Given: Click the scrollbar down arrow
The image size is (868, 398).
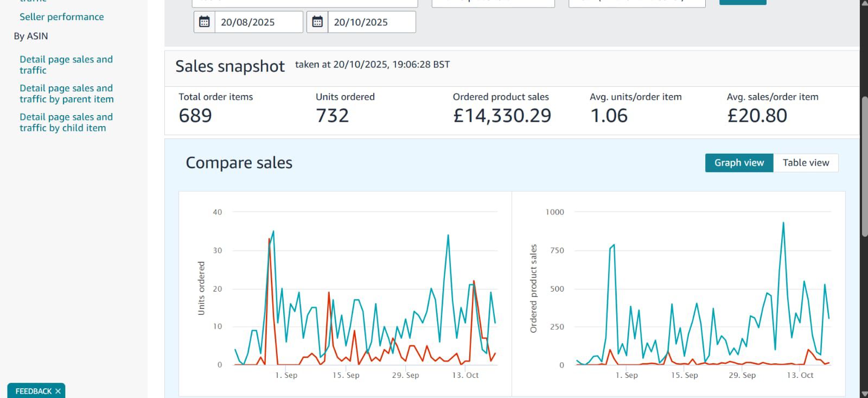Looking at the screenshot, I should pyautogui.click(x=864, y=393).
